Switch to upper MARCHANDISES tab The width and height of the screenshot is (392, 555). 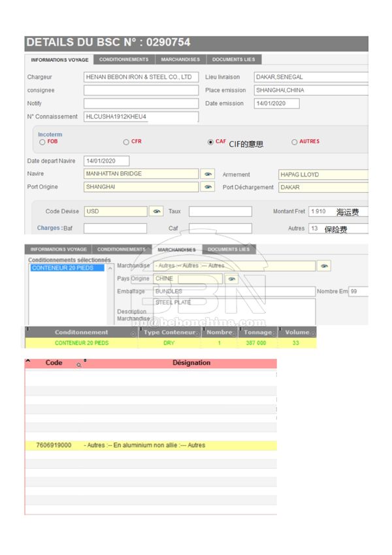180,59
